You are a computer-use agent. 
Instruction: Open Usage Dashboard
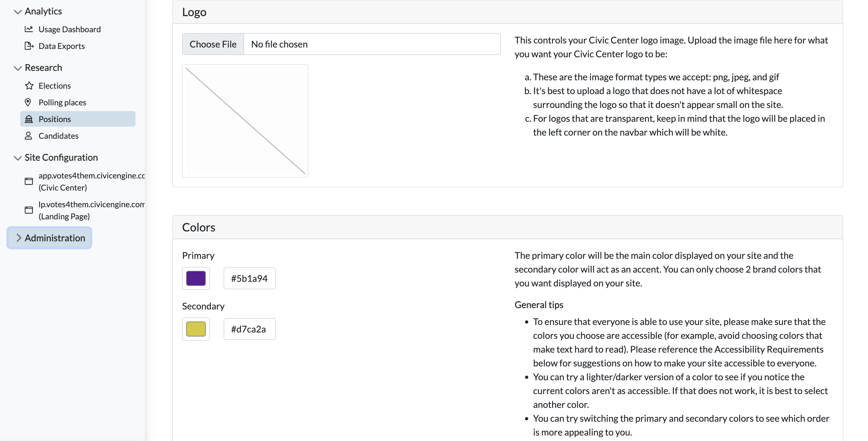click(69, 29)
